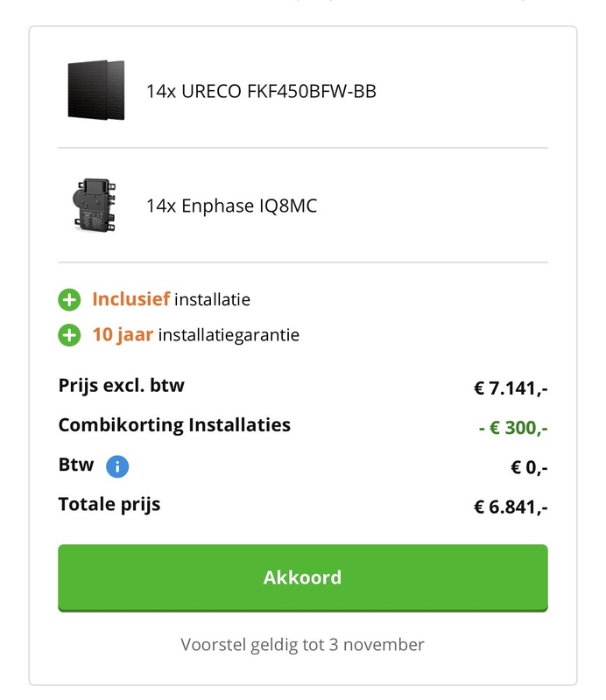This screenshot has height=700, width=606.
Task: Click the URECO solar panel image
Action: (95, 90)
